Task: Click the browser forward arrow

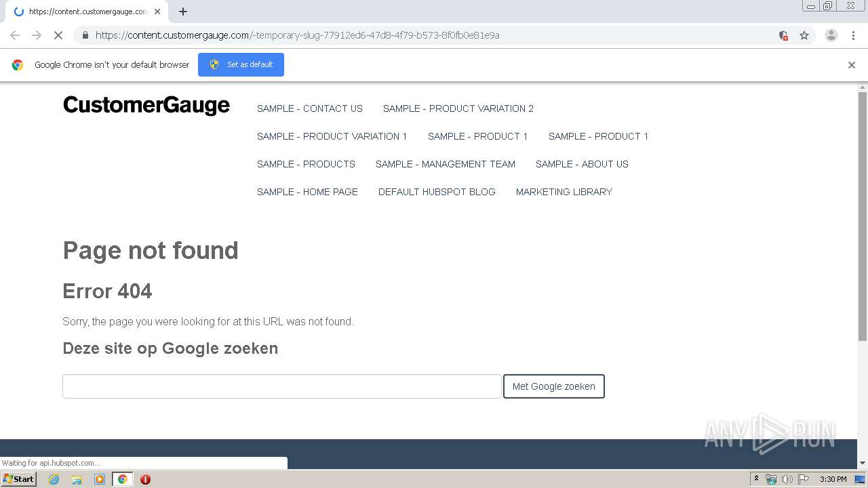Action: (37, 35)
